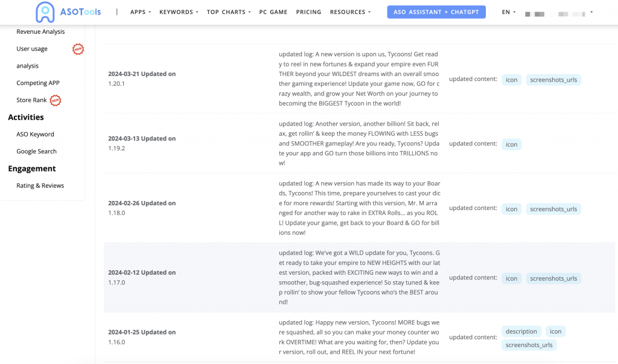Open Rating & Reviews in sidebar
The height and width of the screenshot is (364, 618).
coord(40,186)
